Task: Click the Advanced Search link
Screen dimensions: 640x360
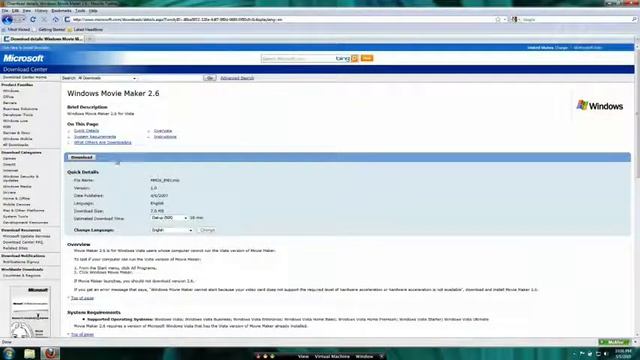Action: coord(237,78)
